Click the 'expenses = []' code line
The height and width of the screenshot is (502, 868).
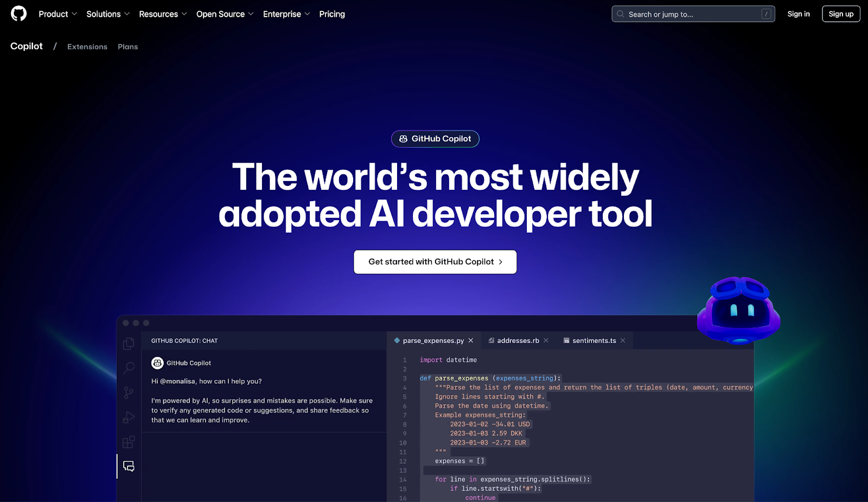(x=459, y=461)
